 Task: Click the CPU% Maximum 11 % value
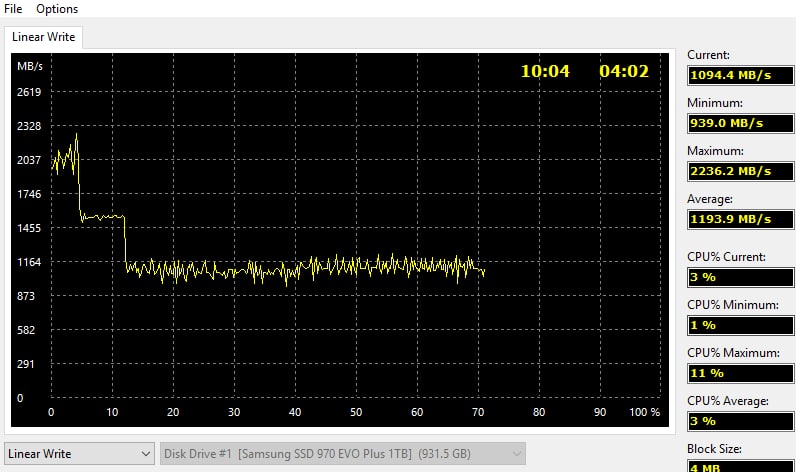(740, 373)
